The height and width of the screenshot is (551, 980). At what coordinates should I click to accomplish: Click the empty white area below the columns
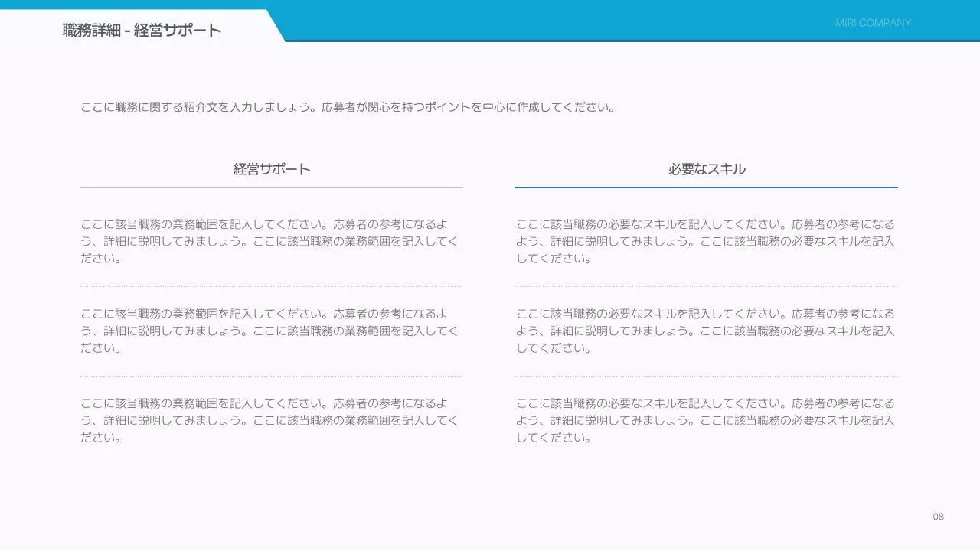pyautogui.click(x=490, y=482)
